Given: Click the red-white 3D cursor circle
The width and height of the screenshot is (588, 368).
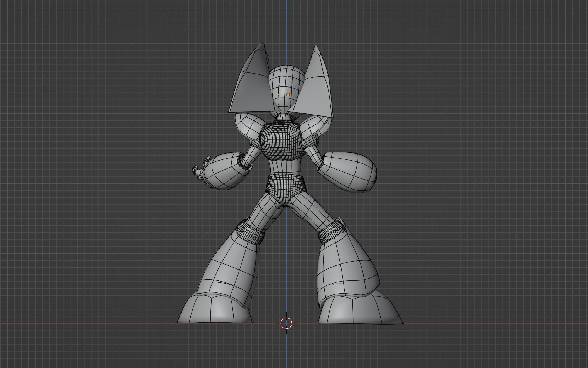Looking at the screenshot, I should click(x=286, y=323).
